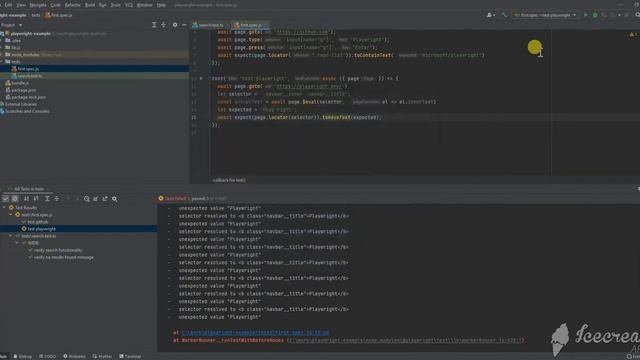Click the warning indicator in editor corner
This screenshot has height=360, width=640.
point(632,35)
